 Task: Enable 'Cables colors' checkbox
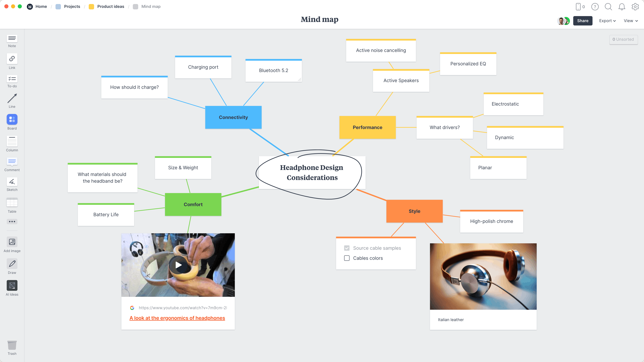point(347,258)
